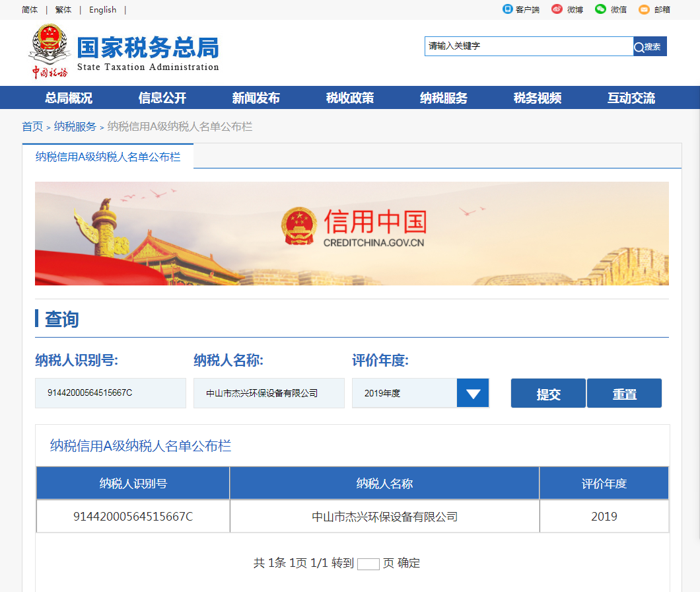700x592 pixels.
Task: Click the 纳税人名称 column header
Action: coord(384,484)
